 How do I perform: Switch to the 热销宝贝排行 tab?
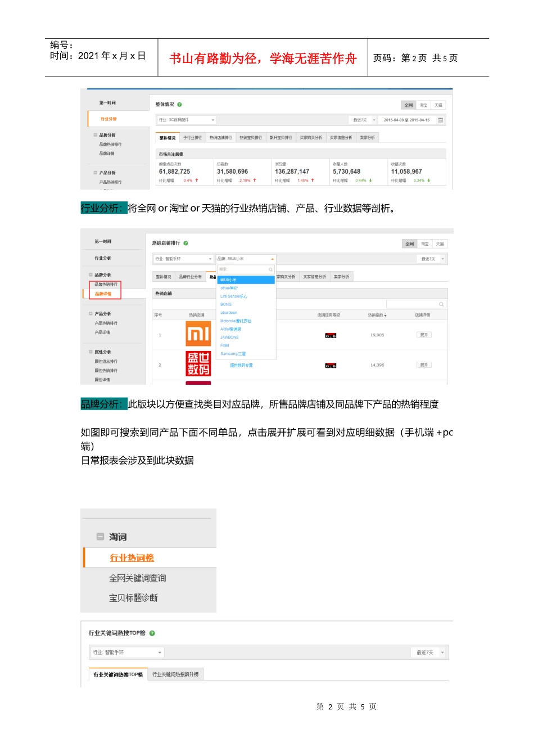251,138
